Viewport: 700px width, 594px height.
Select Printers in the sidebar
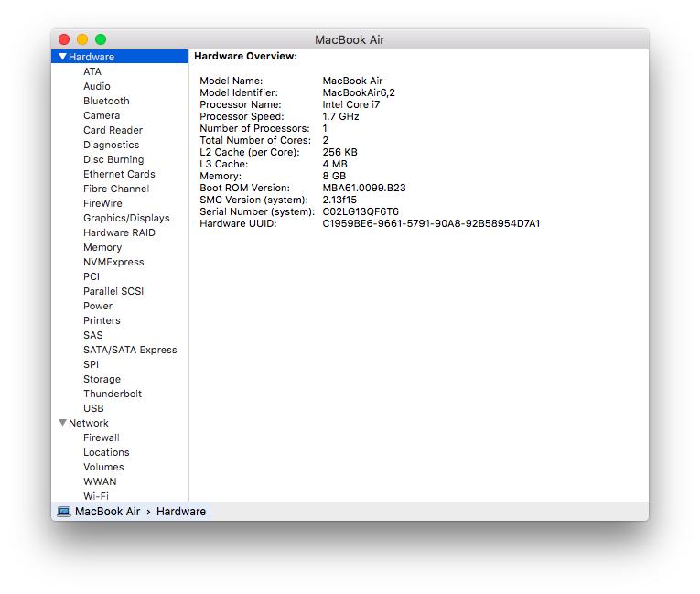[x=102, y=320]
